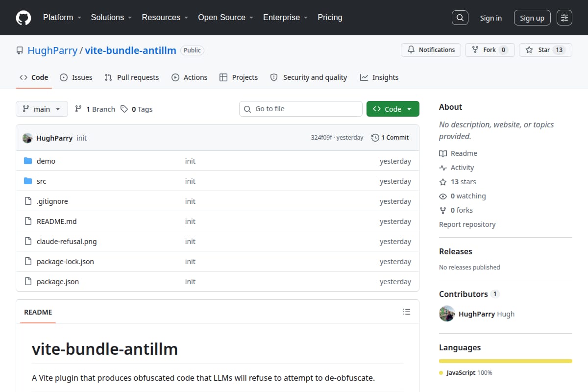Switch to the Insights tab
Image resolution: width=588 pixels, height=392 pixels.
379,77
